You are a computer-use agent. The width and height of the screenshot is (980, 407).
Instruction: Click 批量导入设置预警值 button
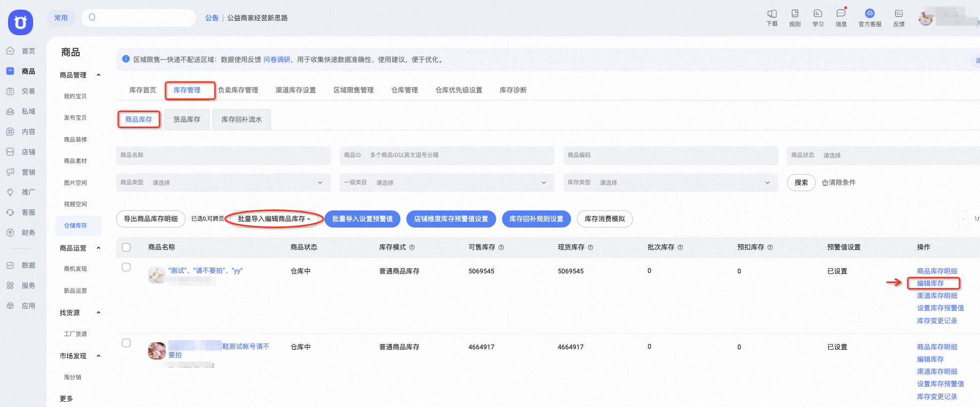[362, 219]
